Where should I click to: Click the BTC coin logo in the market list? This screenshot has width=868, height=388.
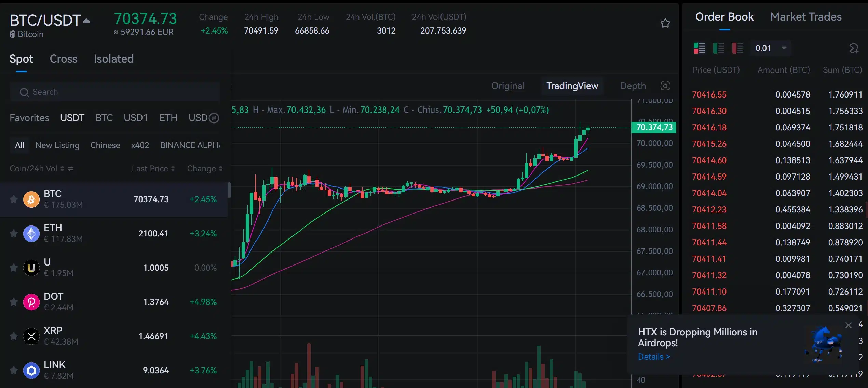coord(31,199)
